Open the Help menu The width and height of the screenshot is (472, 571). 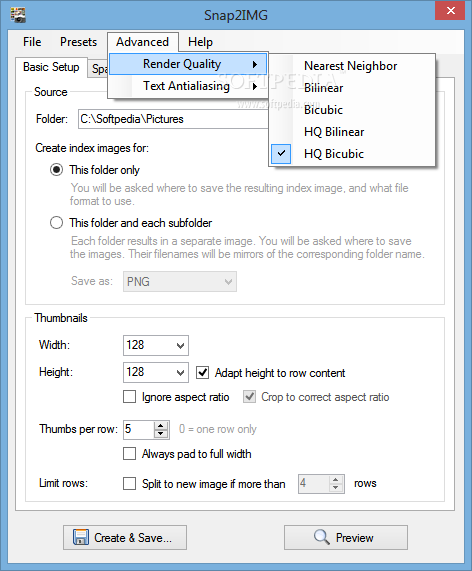pos(200,42)
